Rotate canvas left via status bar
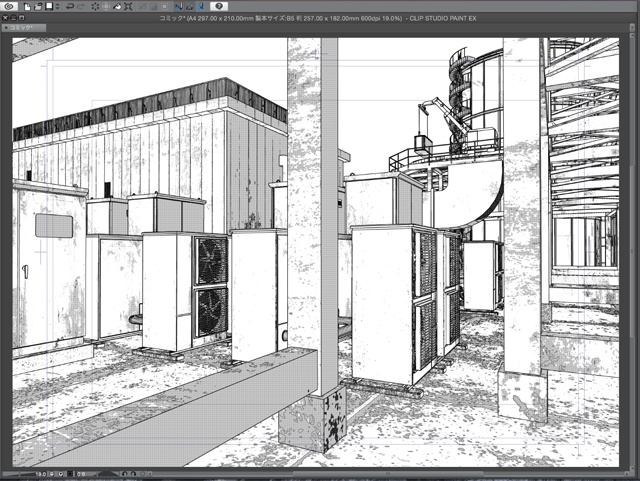Screen dimensions: 640x481 [124, 474]
